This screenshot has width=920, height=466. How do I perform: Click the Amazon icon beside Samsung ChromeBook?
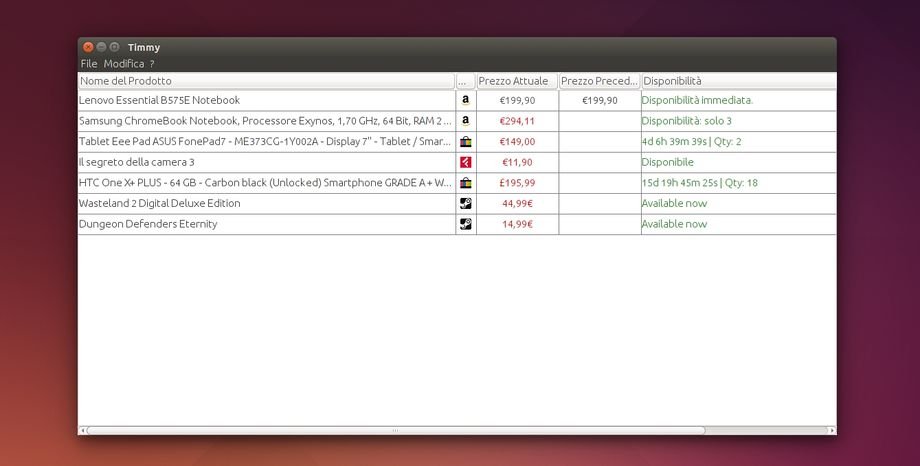pyautogui.click(x=465, y=121)
